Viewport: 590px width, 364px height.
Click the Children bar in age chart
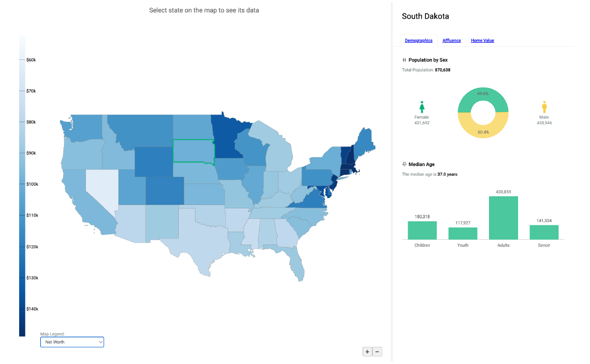(422, 230)
